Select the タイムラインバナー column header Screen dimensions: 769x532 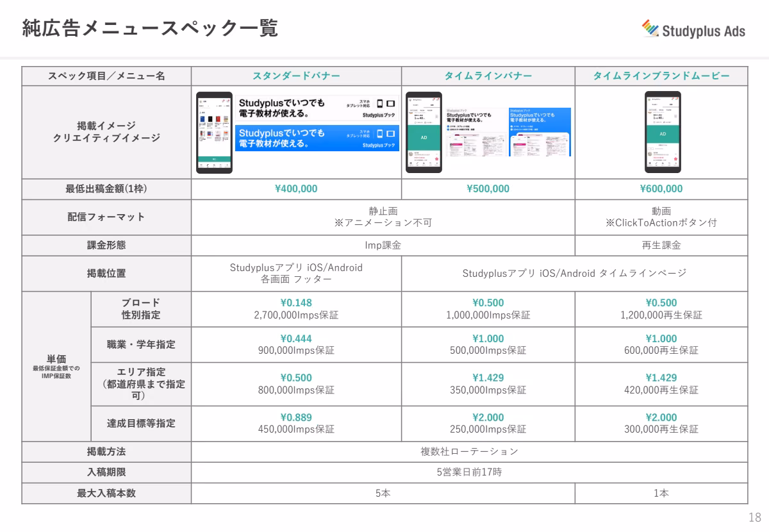[x=488, y=76]
